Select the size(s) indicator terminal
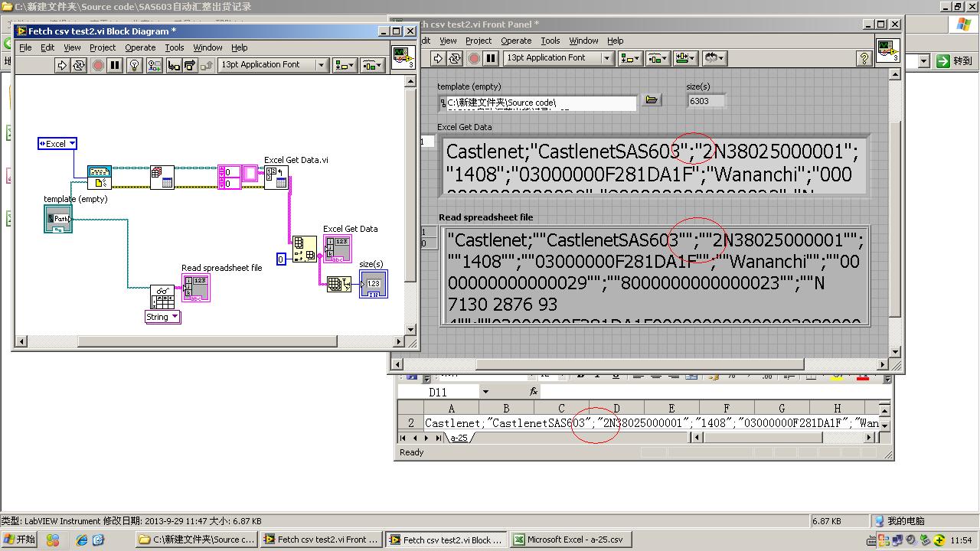Screen dimensions: 980x551 click(374, 284)
